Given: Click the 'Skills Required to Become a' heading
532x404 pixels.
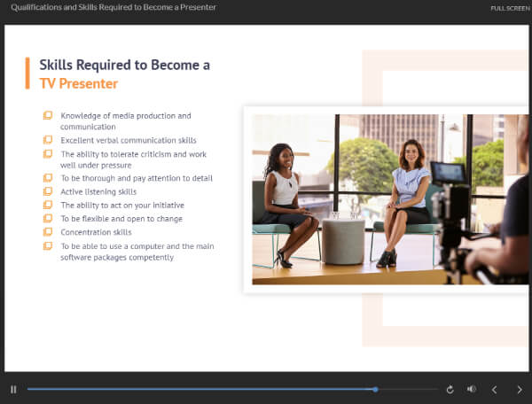Looking at the screenshot, I should 124,65.
